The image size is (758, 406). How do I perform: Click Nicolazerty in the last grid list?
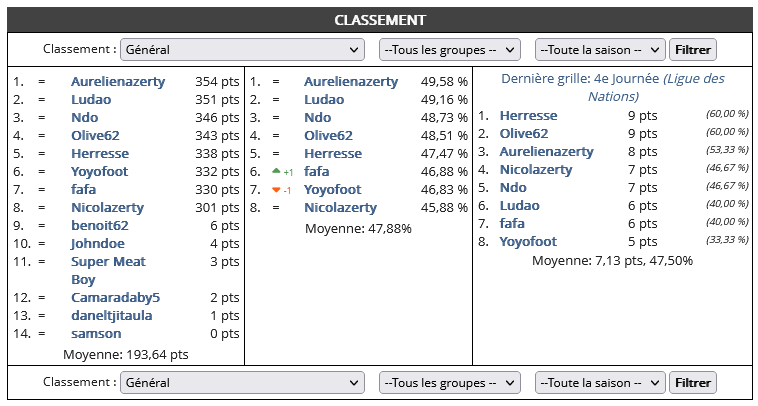[x=536, y=170]
